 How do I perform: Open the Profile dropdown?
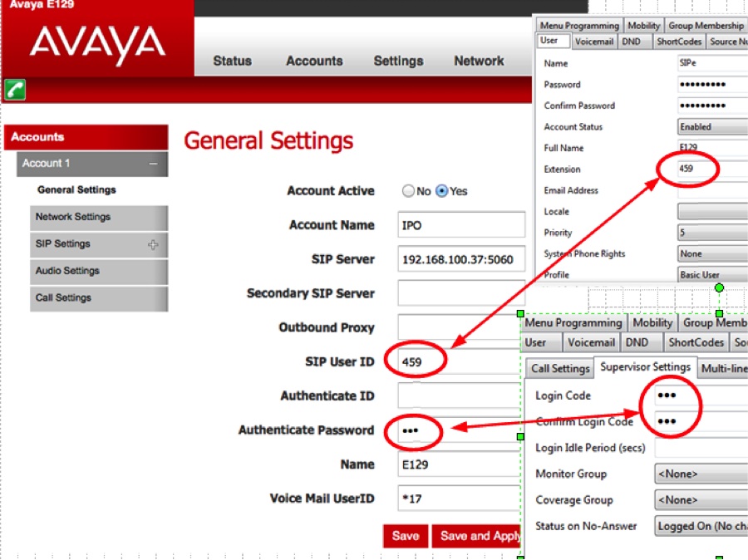pos(713,275)
